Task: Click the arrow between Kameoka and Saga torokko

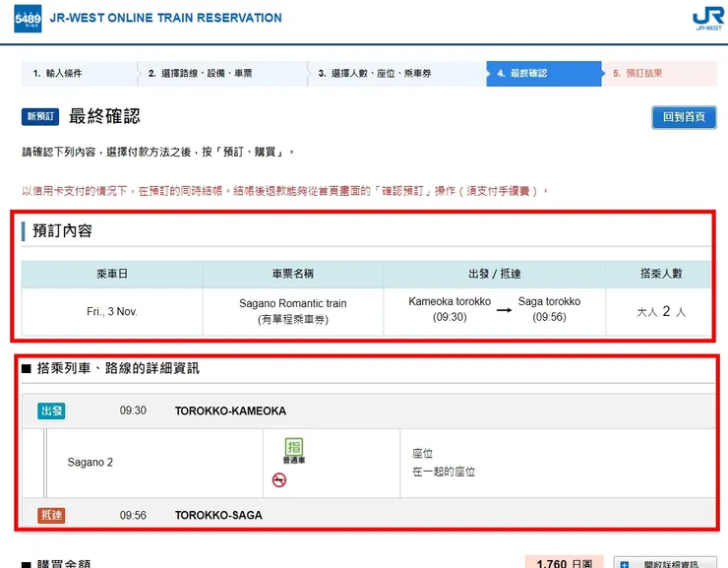Action: point(505,310)
